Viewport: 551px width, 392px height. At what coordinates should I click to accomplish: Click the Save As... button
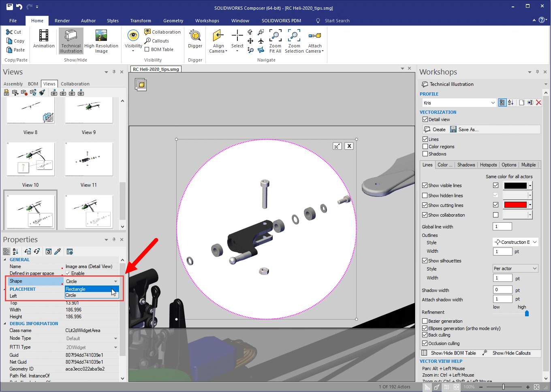(x=464, y=130)
